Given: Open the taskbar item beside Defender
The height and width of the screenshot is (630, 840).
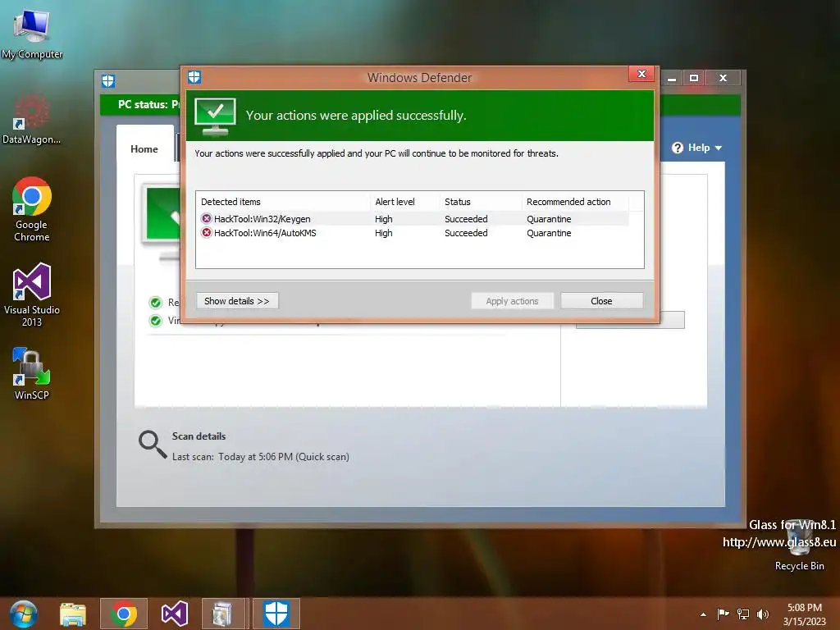Looking at the screenshot, I should pyautogui.click(x=226, y=614).
